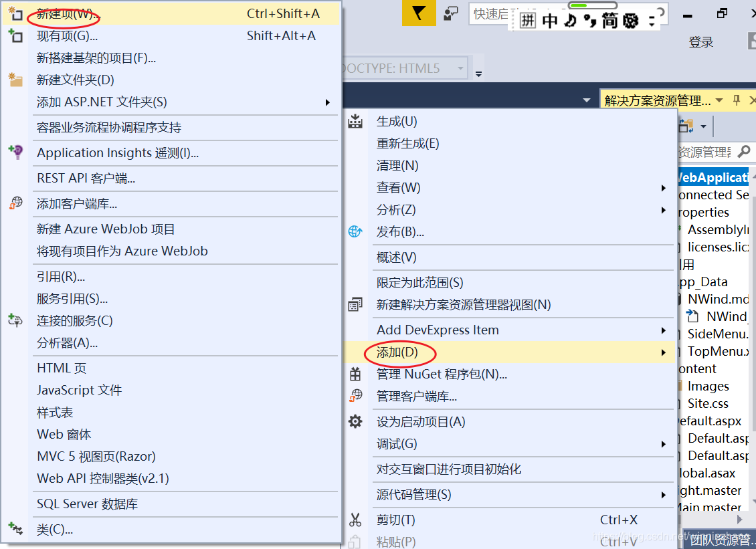Expand the 源代码管理(S) submenu arrow
Screen dimensions: 756x549
[x=664, y=495]
